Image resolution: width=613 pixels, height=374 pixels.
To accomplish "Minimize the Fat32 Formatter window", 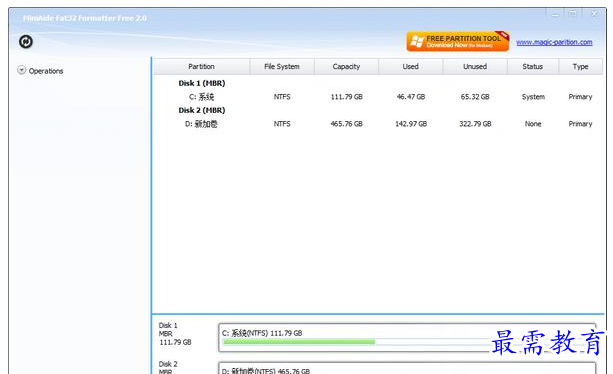I will click(x=555, y=14).
